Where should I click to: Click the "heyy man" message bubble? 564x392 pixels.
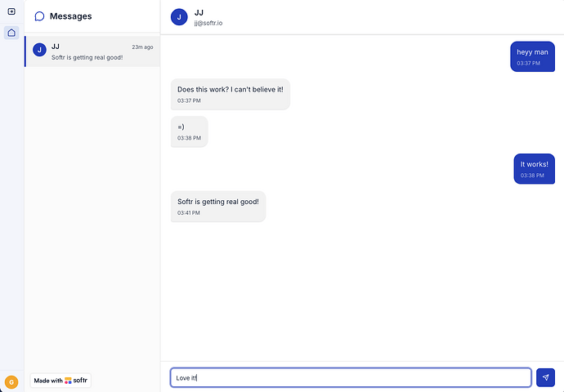[532, 56]
